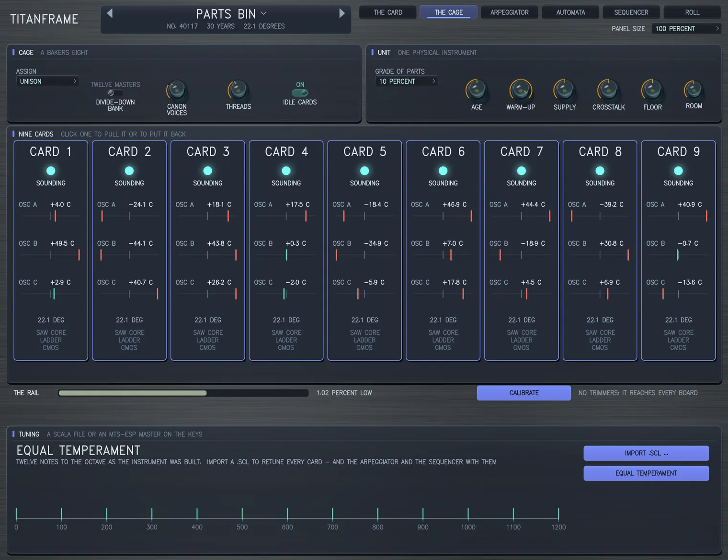
Task: Open the Assign Unison dropdown
Action: point(47,81)
